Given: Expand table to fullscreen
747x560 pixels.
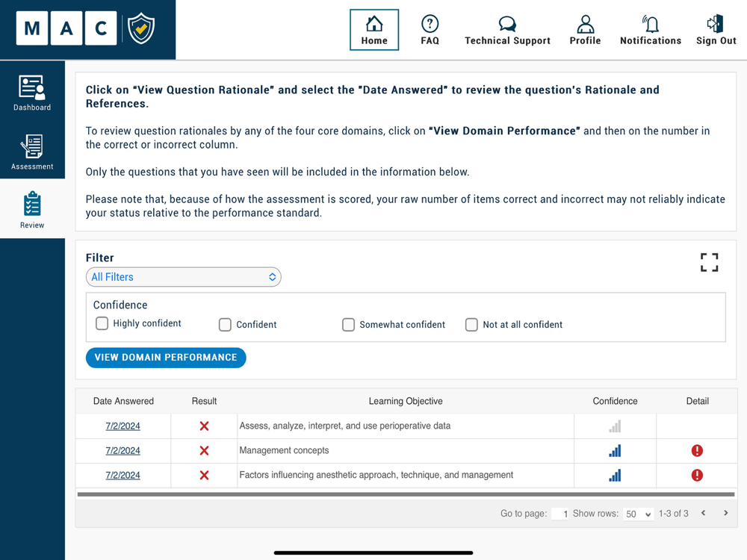Looking at the screenshot, I should point(709,262).
